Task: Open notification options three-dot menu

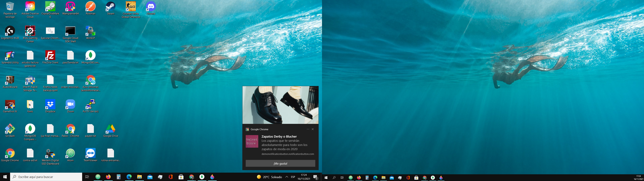Action: [x=308, y=129]
